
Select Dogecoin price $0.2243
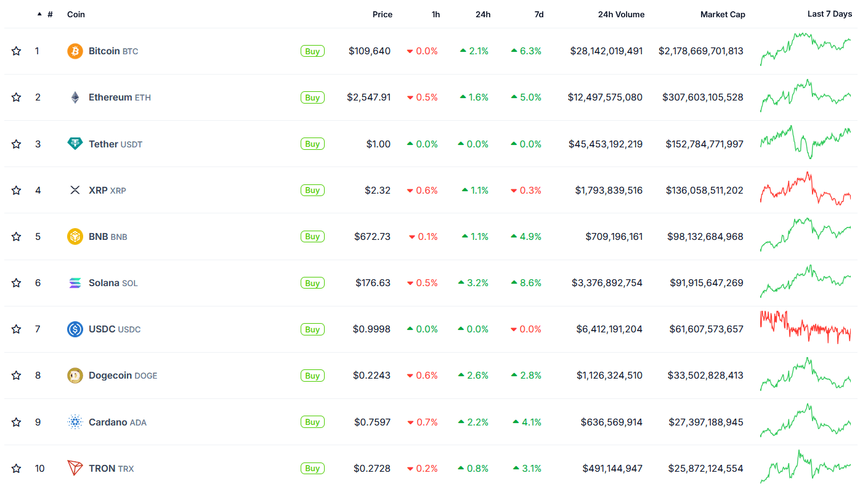click(372, 376)
